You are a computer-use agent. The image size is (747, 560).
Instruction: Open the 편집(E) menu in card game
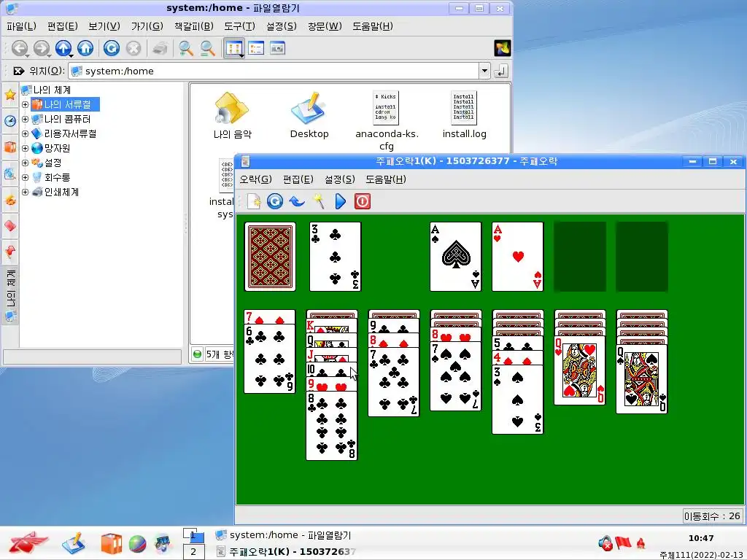click(x=298, y=179)
